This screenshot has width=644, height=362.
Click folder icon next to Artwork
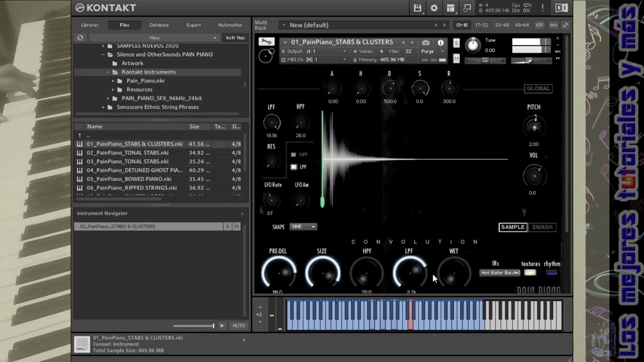115,63
